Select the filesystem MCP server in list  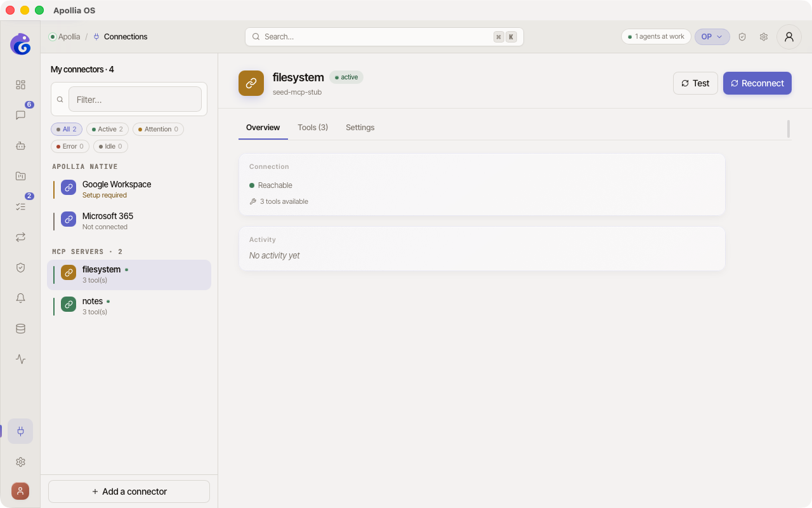129,275
